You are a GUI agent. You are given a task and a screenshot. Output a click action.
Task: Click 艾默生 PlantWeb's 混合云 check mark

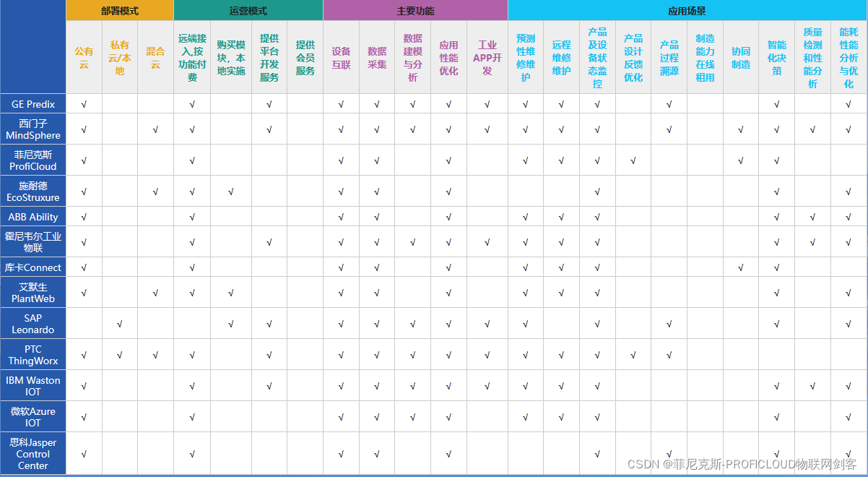155,293
